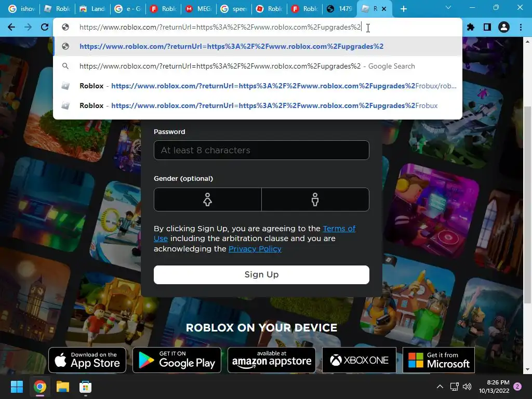Switch to the 'e - G' Google tab

(128, 9)
